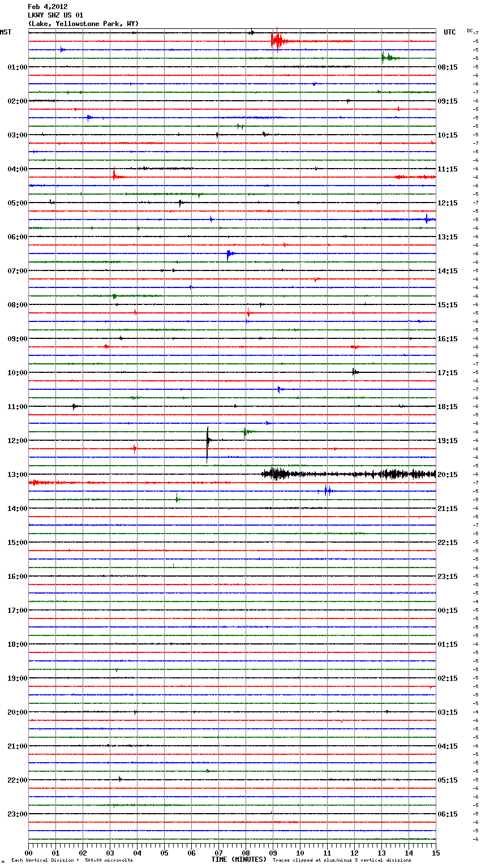The width and height of the screenshot is (481, 868).
Task: Click the 22:15 UTC time label
Action: click(448, 542)
